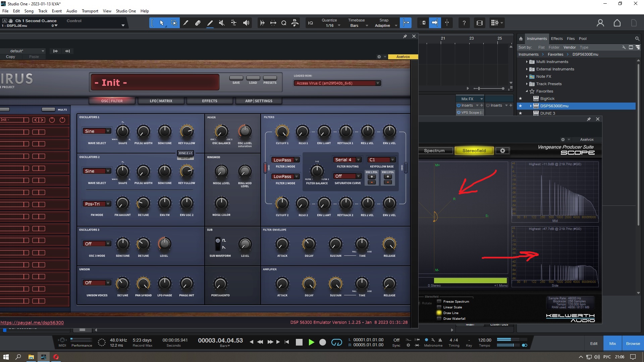Enable Linear Scale checkbox

pyautogui.click(x=439, y=307)
